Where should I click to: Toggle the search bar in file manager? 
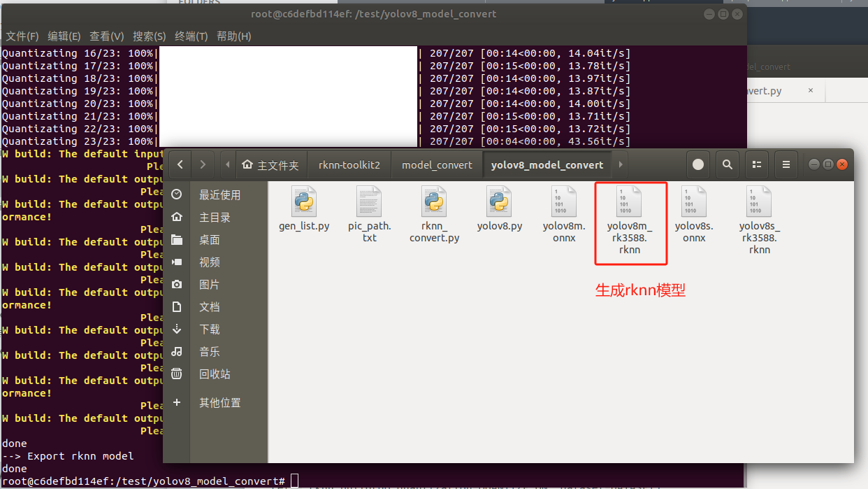tap(727, 164)
